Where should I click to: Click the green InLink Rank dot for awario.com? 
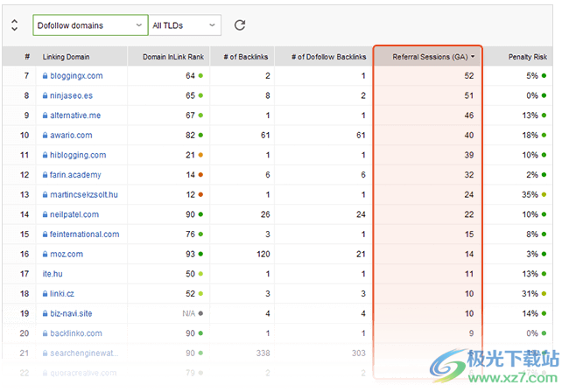point(200,136)
